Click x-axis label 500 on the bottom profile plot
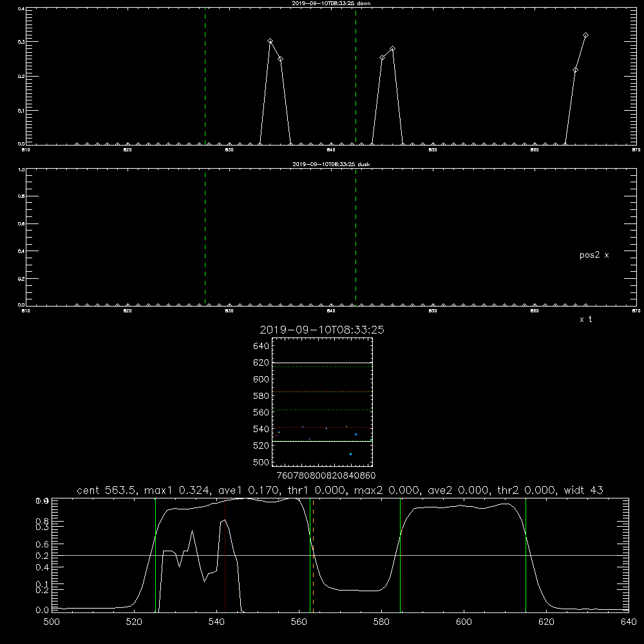The height and width of the screenshot is (644, 644). (x=52, y=622)
